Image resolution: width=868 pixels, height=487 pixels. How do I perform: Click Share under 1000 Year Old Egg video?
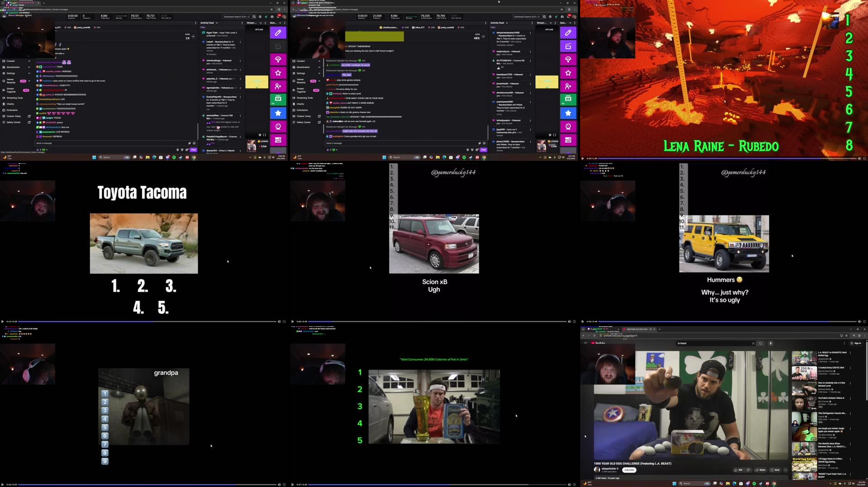coord(761,470)
